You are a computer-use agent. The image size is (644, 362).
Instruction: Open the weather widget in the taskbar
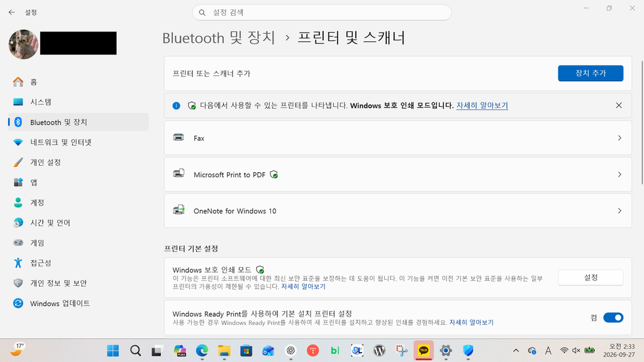click(16, 350)
